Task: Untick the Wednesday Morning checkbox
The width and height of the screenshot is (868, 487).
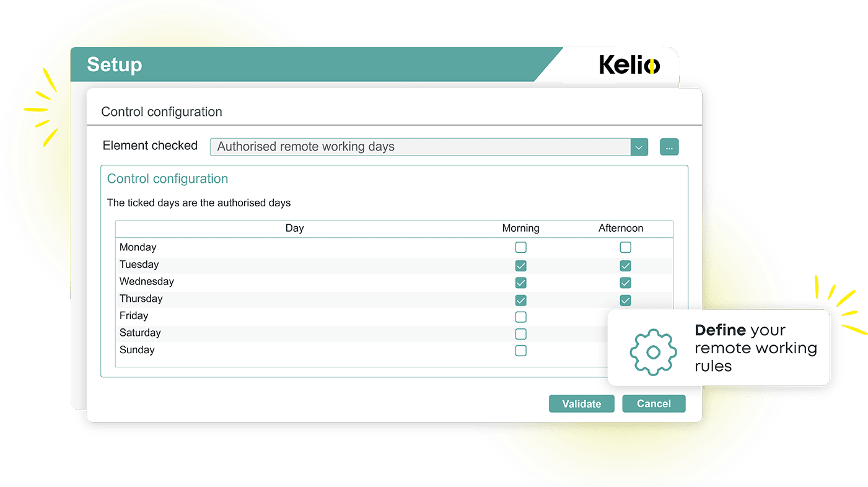Action: coord(521,283)
